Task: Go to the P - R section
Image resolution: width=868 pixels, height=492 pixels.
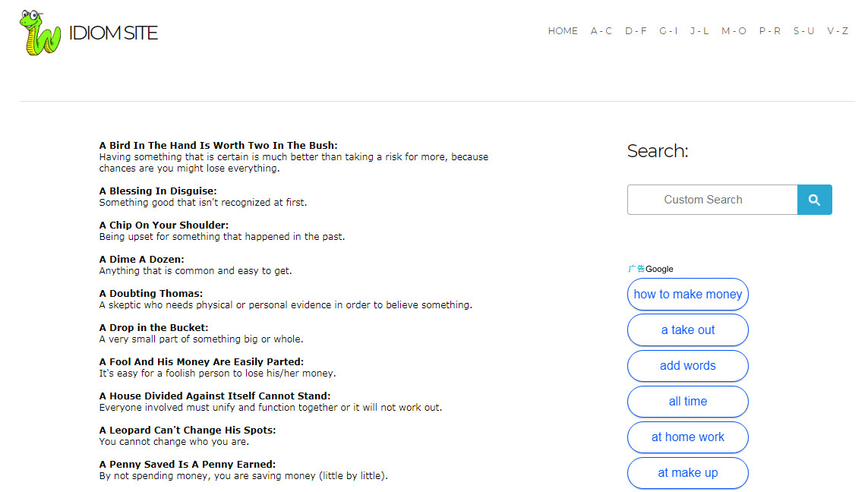Action: tap(769, 31)
